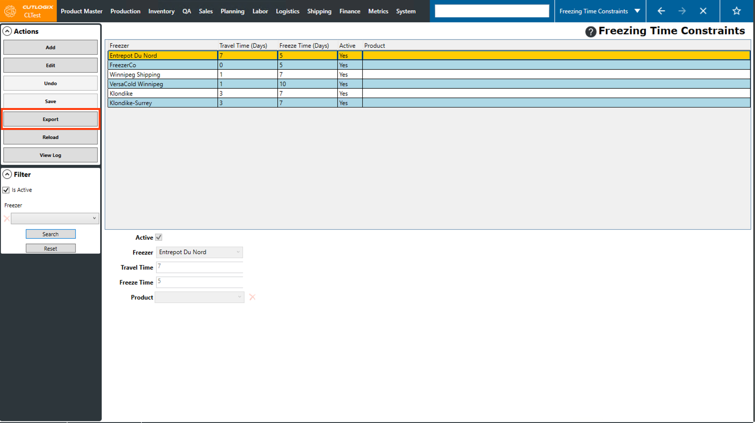
Task: Collapse the Actions panel
Action: [7, 32]
